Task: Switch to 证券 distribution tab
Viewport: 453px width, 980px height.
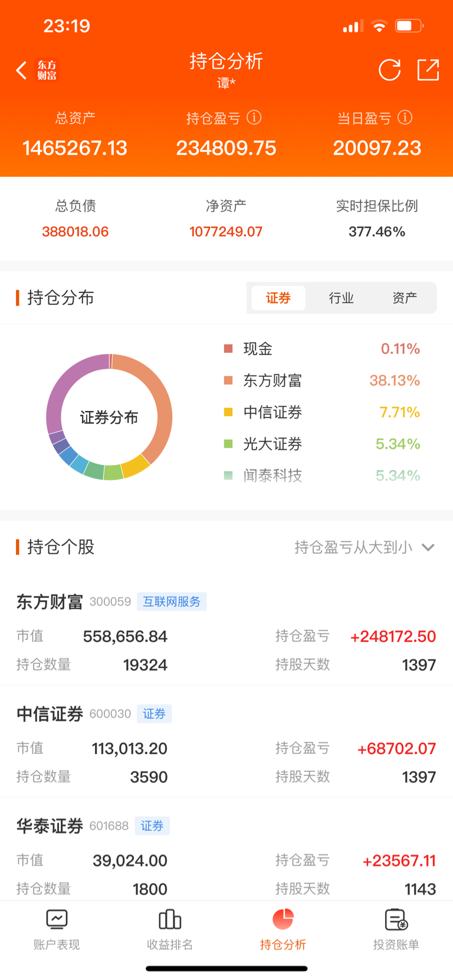Action: coord(278,298)
